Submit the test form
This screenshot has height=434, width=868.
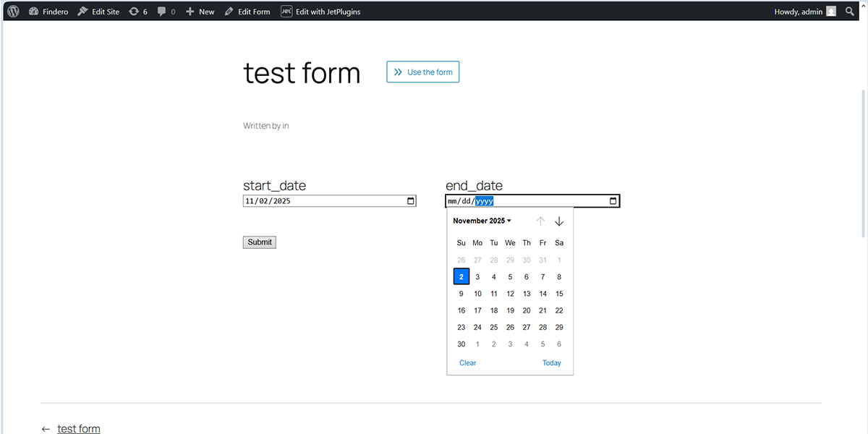pos(260,242)
